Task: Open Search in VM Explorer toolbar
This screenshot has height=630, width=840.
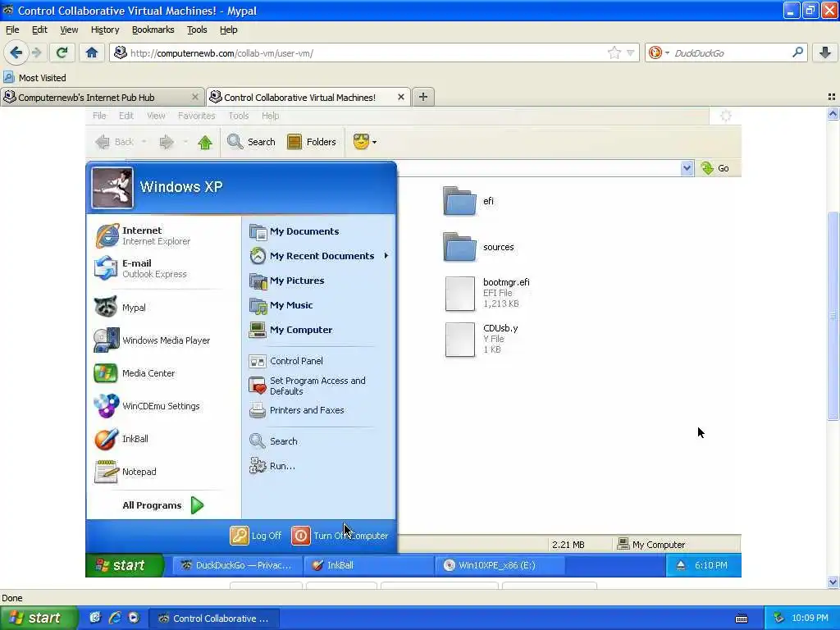Action: coord(251,142)
